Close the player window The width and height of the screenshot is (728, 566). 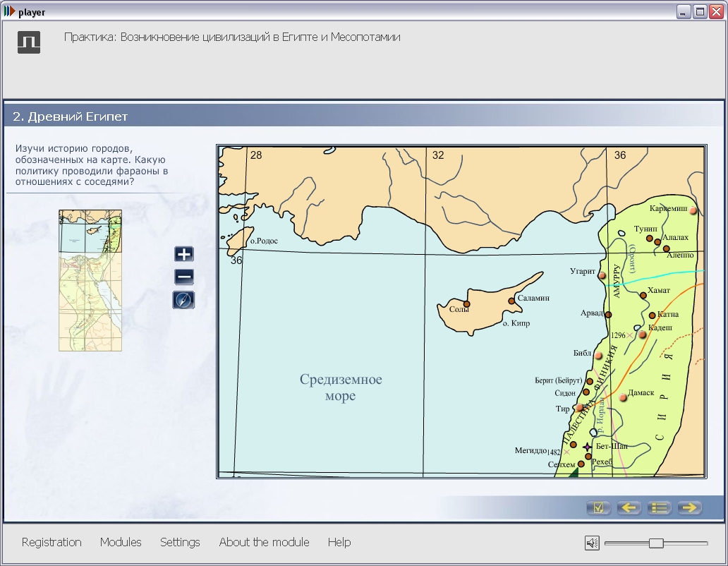click(x=717, y=11)
